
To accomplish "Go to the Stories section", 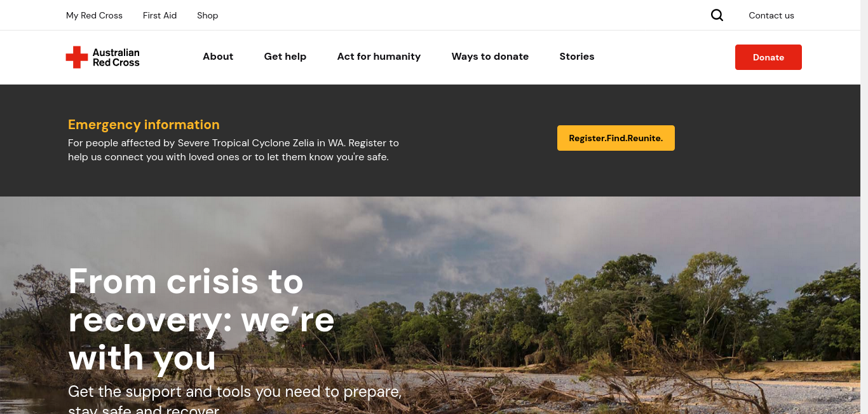I will pyautogui.click(x=577, y=57).
